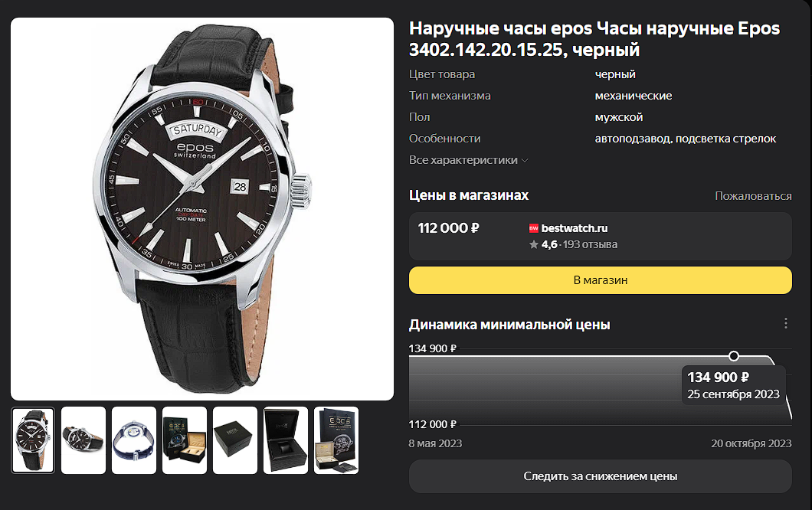Click the bestwatch.ru store logo icon
Image resolution: width=812 pixels, height=510 pixels.
(x=533, y=228)
